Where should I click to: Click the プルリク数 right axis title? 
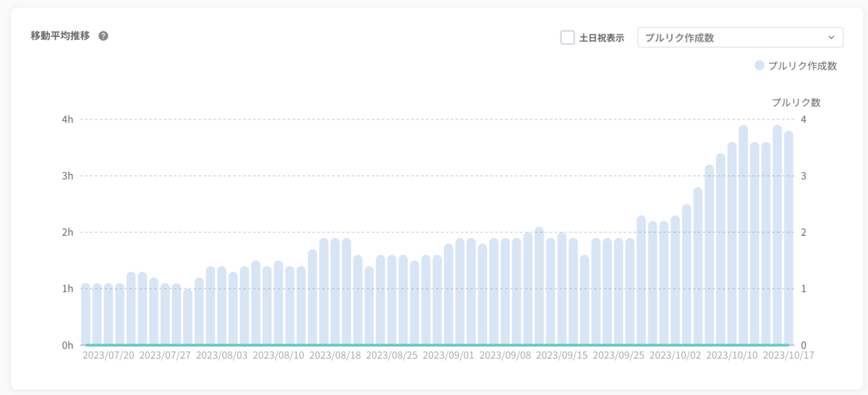796,102
